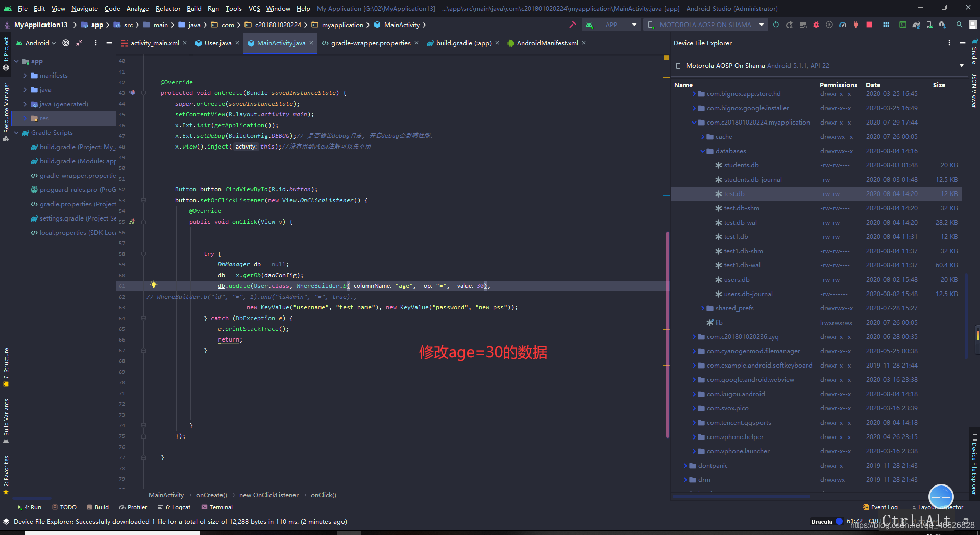Open the AVD Manager icon
Image resolution: width=980 pixels, height=535 pixels.
(x=929, y=25)
